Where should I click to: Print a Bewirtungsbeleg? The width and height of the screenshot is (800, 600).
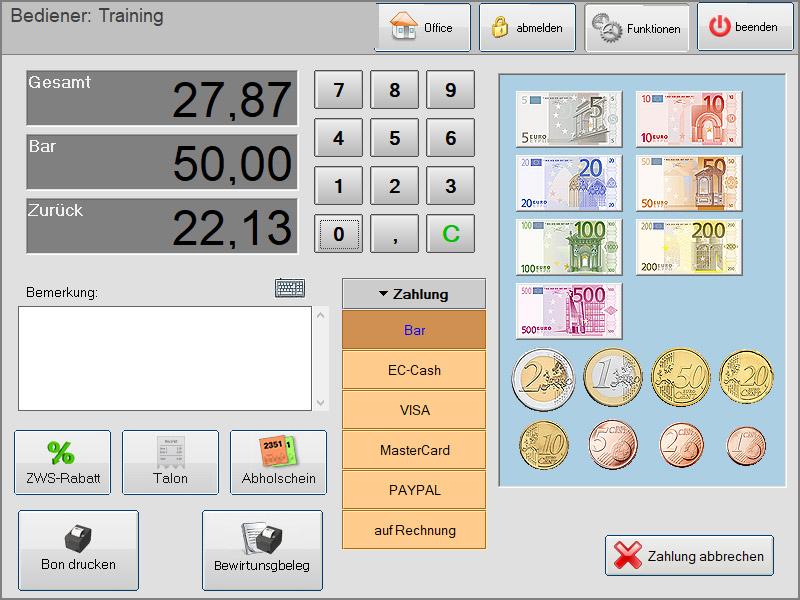262,550
